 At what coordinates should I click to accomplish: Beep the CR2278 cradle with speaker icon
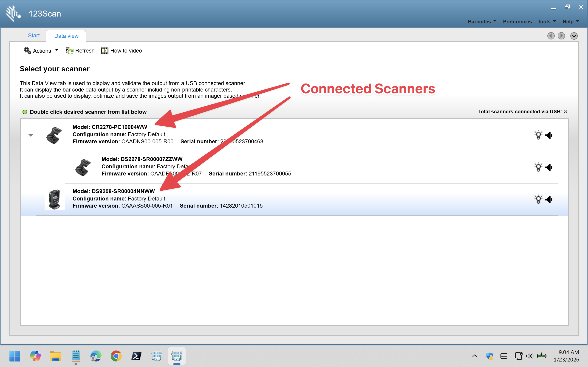(x=549, y=135)
